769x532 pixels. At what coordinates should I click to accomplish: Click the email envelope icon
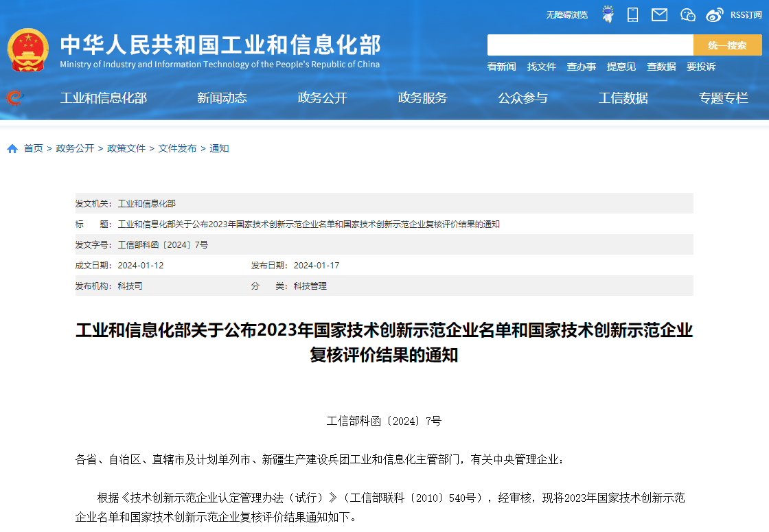[659, 15]
